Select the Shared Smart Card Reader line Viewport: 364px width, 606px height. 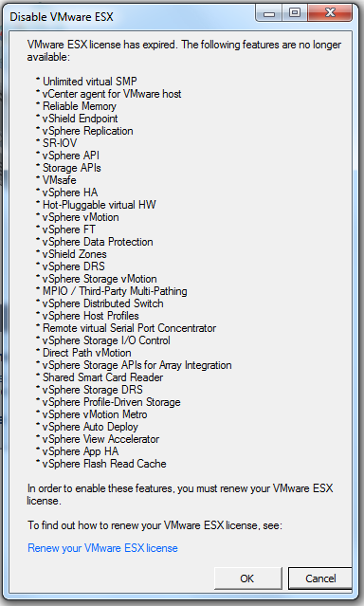pyautogui.click(x=102, y=378)
